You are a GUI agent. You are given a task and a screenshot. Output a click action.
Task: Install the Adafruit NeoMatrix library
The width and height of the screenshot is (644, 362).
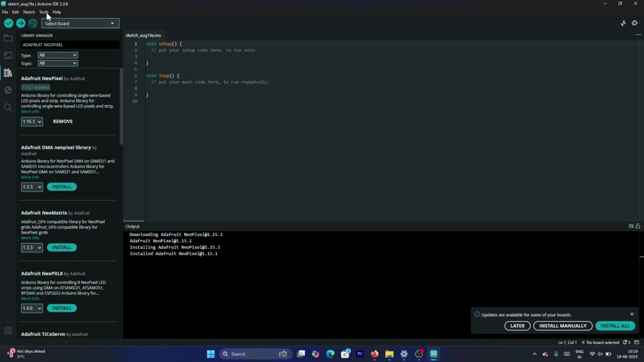(x=62, y=248)
